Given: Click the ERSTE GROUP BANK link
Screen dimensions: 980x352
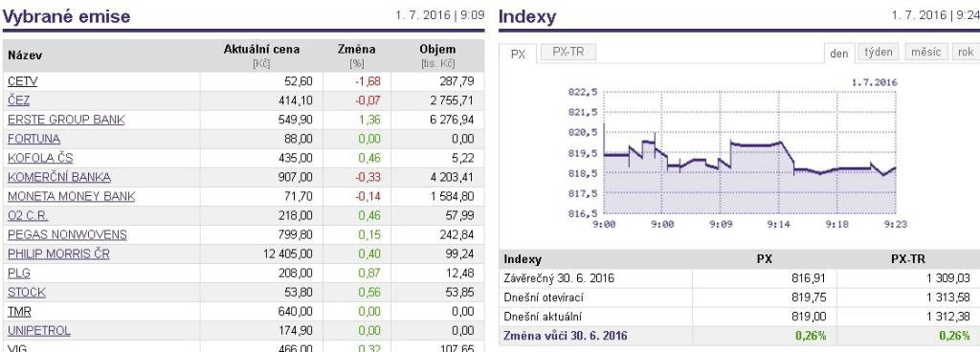Looking at the screenshot, I should coord(66,120).
